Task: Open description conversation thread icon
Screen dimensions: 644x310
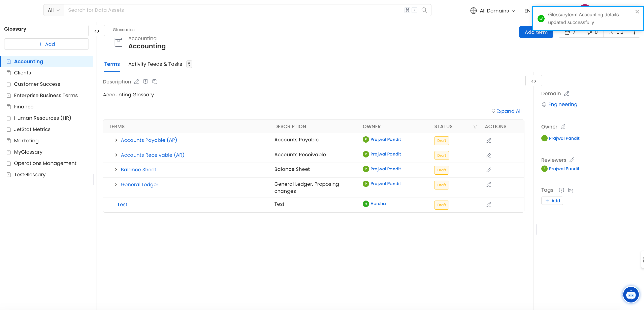Action: click(155, 82)
